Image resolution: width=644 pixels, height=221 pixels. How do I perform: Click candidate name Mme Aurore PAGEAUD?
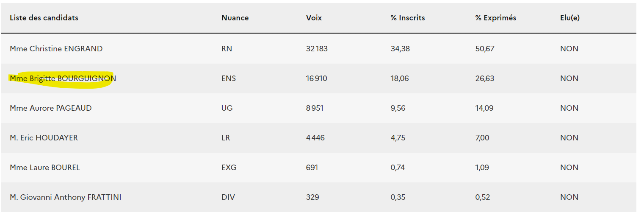coord(51,108)
